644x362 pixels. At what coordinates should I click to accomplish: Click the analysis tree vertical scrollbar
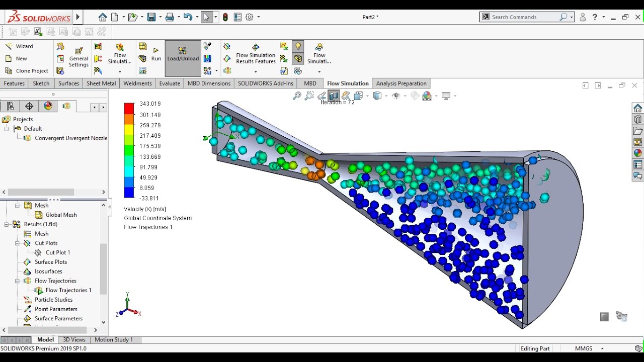[104, 269]
